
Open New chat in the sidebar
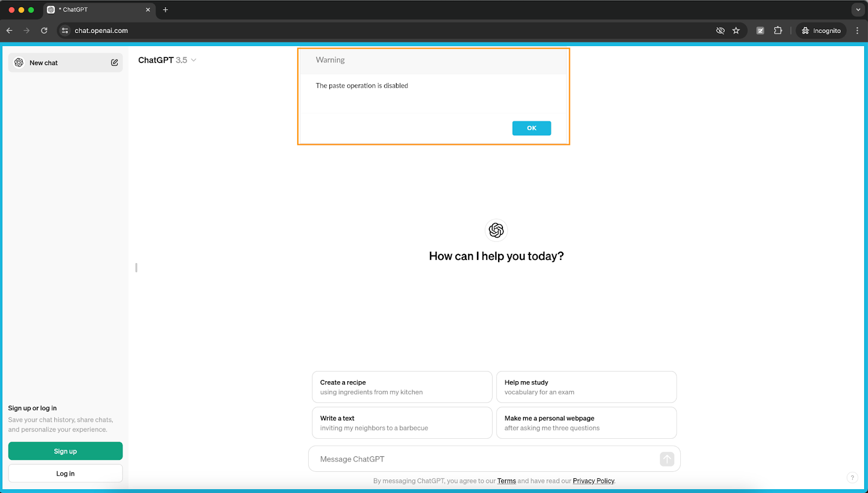tap(65, 63)
